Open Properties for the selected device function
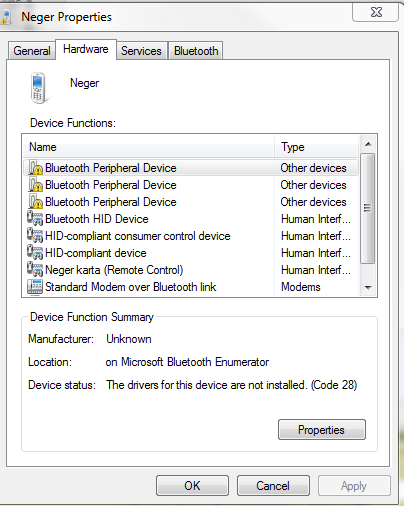 point(322,430)
